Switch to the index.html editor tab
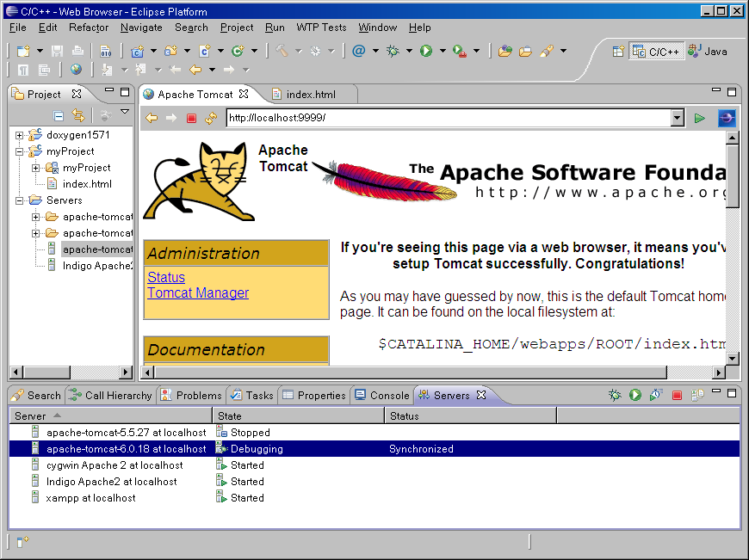The width and height of the screenshot is (749, 560). pos(310,95)
